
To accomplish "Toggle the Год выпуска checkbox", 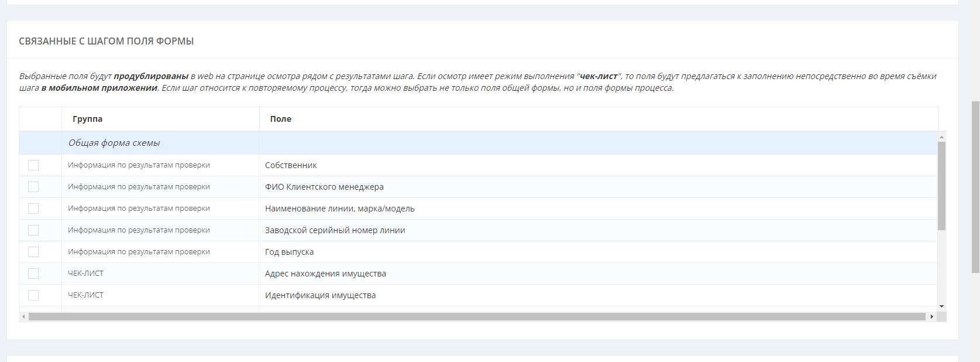I will tap(33, 252).
